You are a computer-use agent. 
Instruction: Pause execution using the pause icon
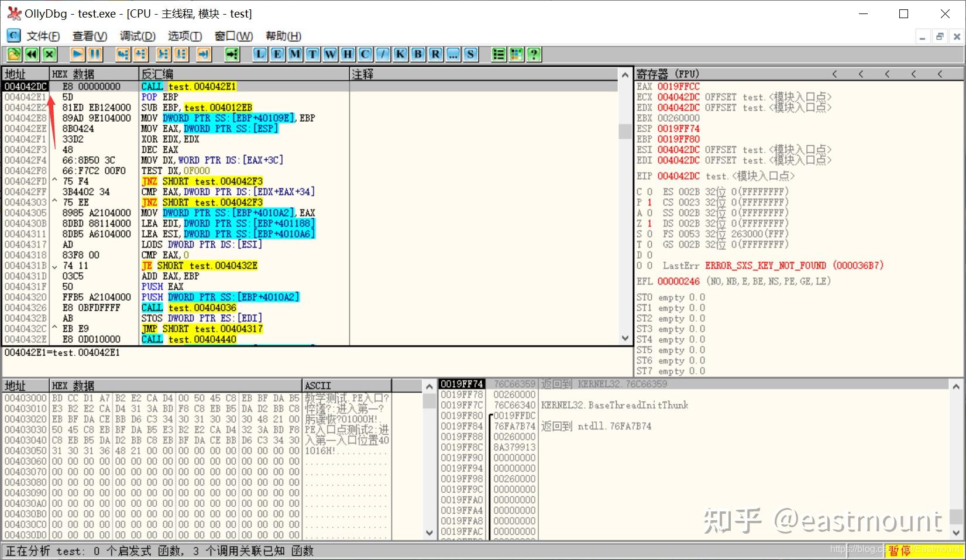tap(94, 54)
